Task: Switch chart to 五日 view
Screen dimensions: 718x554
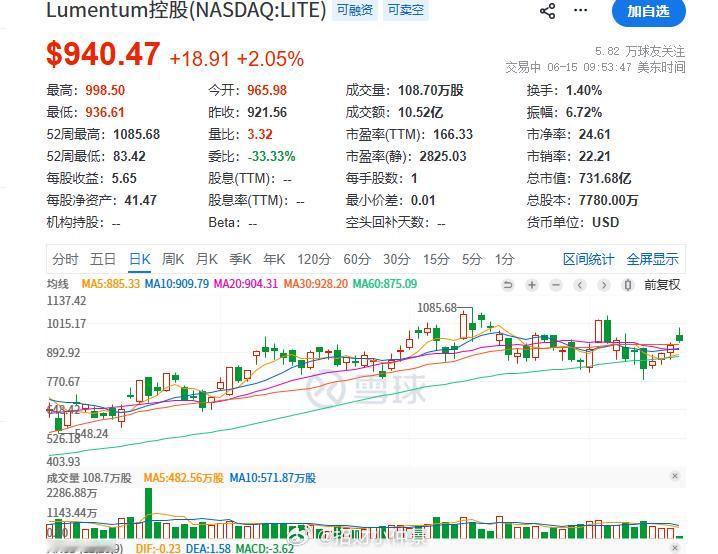Action: click(x=103, y=260)
